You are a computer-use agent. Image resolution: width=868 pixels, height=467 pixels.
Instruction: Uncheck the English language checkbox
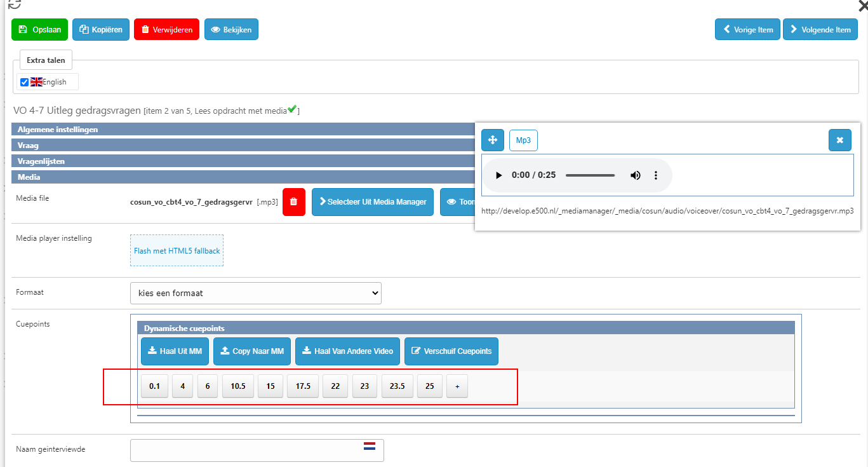pyautogui.click(x=25, y=82)
